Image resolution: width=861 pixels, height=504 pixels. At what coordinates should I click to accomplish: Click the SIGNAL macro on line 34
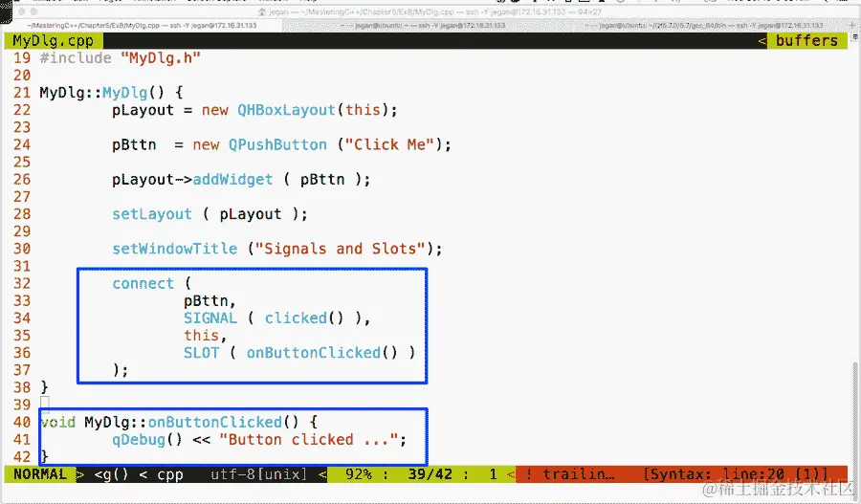coord(210,318)
